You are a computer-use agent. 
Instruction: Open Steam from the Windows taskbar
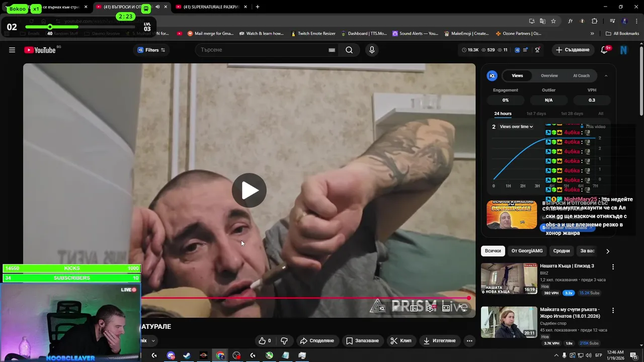point(187,355)
